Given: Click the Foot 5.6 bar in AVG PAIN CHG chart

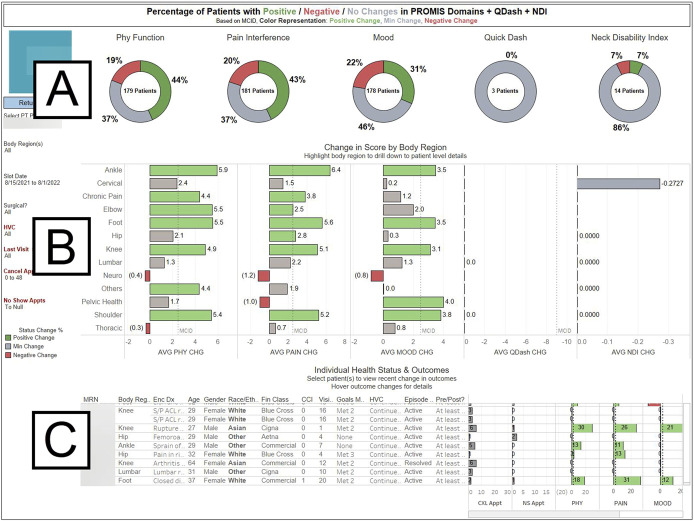Looking at the screenshot, I should point(296,223).
